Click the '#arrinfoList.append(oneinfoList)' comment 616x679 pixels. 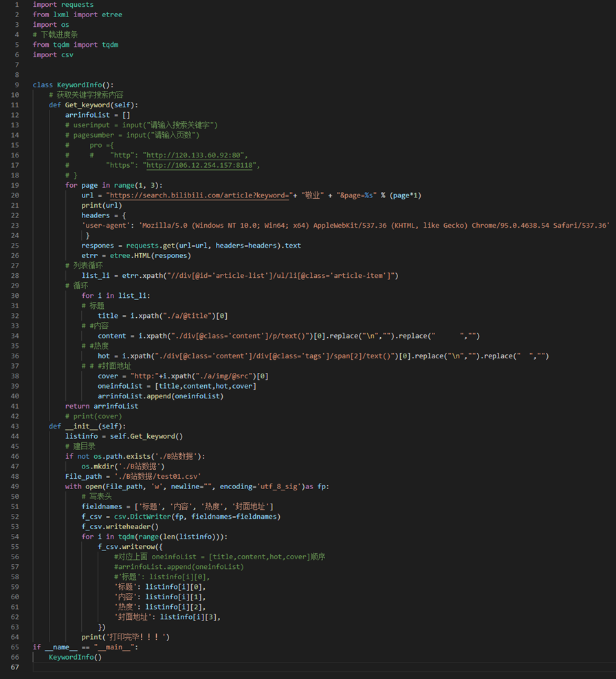(x=179, y=566)
